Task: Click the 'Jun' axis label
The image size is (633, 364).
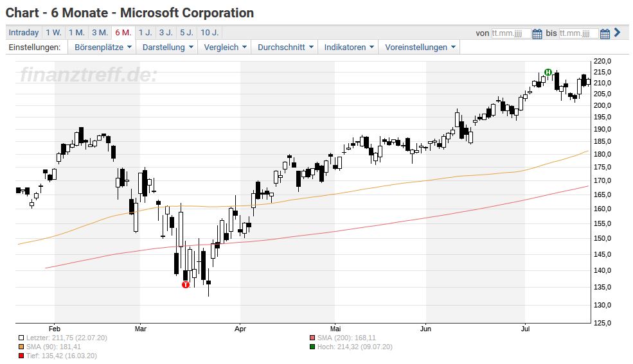Action: (425, 329)
